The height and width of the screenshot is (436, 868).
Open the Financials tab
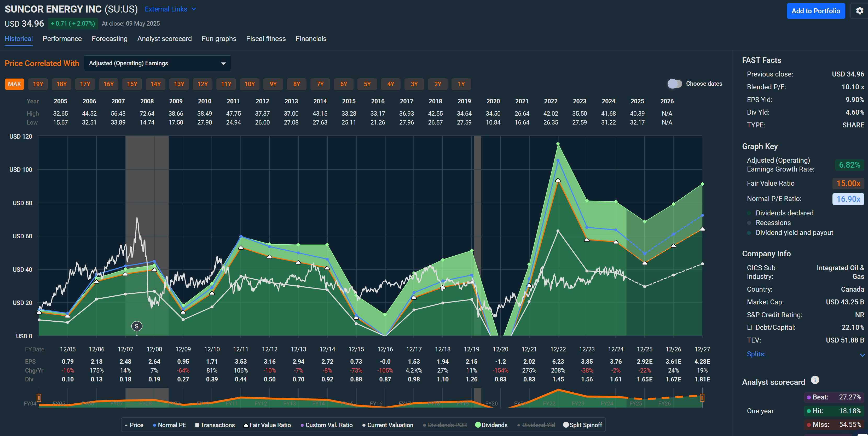click(x=311, y=39)
